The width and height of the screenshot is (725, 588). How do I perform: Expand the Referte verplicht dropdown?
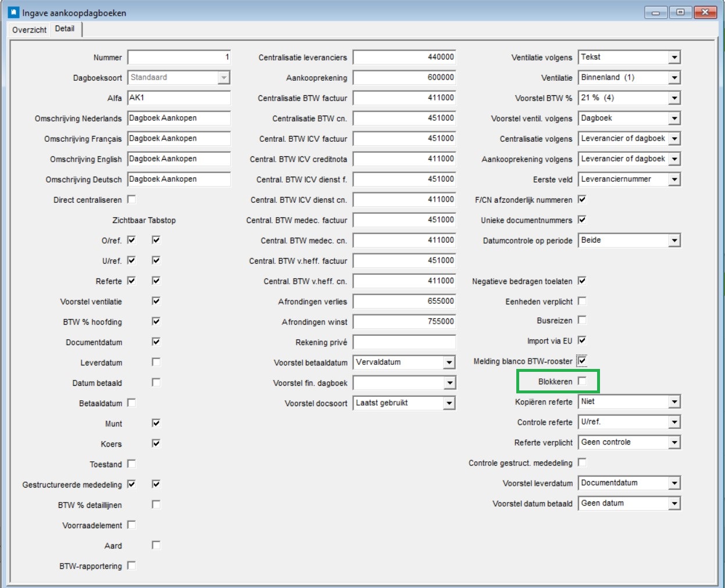[674, 443]
